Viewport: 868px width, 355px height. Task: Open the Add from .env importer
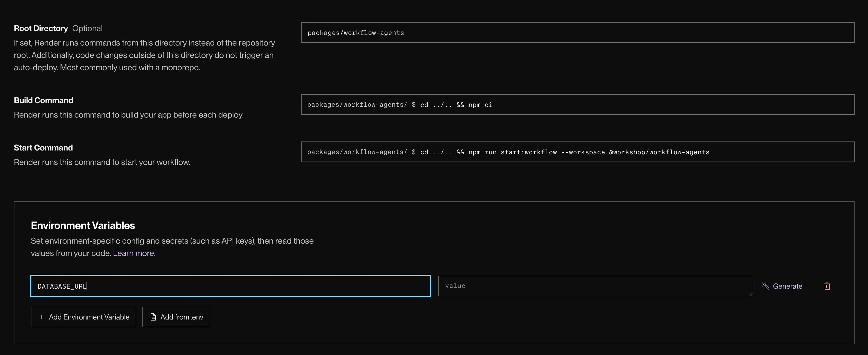[x=176, y=317]
